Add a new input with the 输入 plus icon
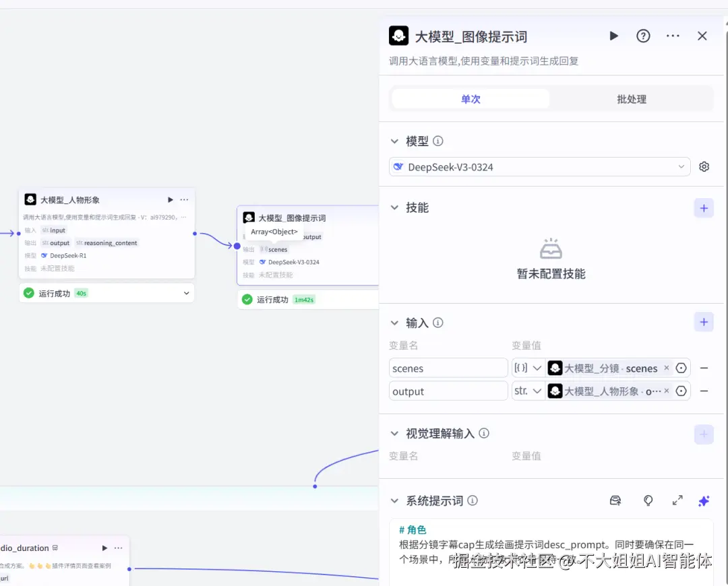The width and height of the screenshot is (728, 586). coord(704,322)
